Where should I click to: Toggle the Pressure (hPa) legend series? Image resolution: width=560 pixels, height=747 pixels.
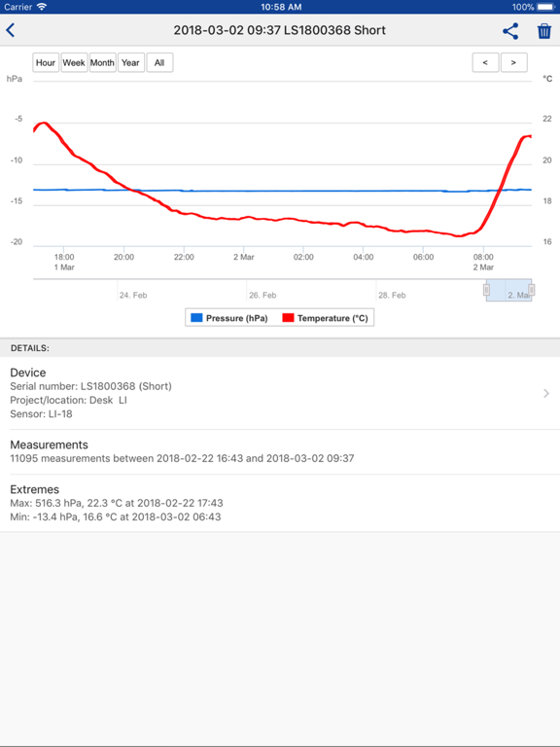click(229, 318)
